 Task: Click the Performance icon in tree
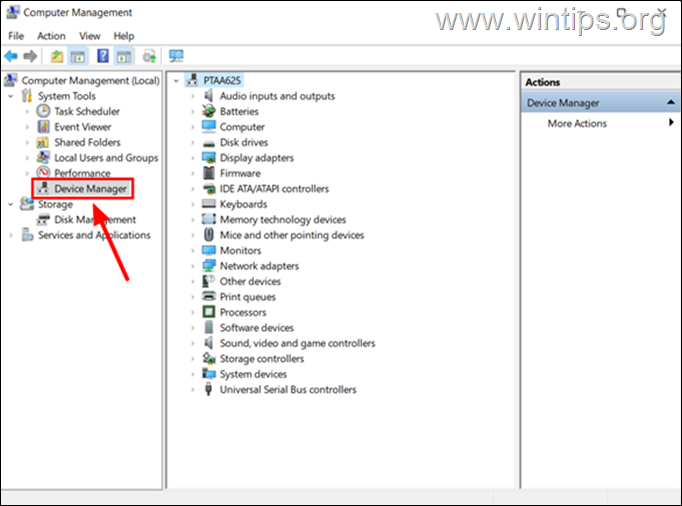point(43,172)
